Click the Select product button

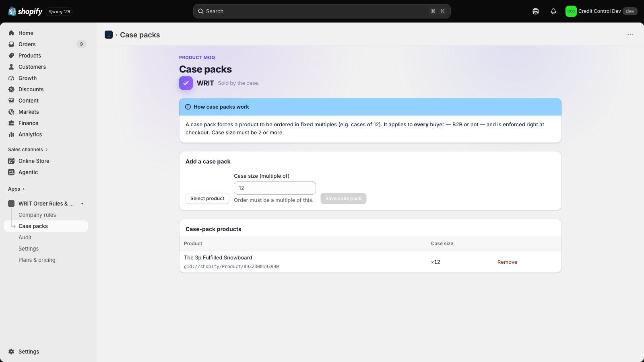207,199
